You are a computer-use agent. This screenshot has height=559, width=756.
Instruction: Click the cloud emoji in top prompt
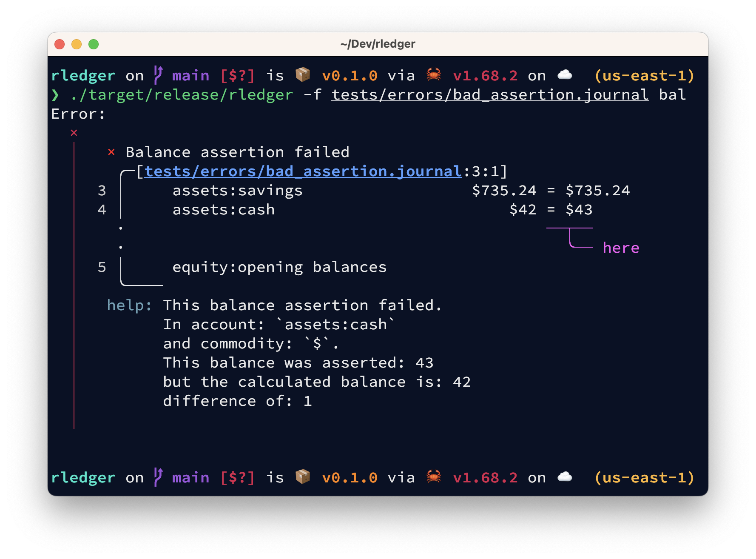point(565,75)
